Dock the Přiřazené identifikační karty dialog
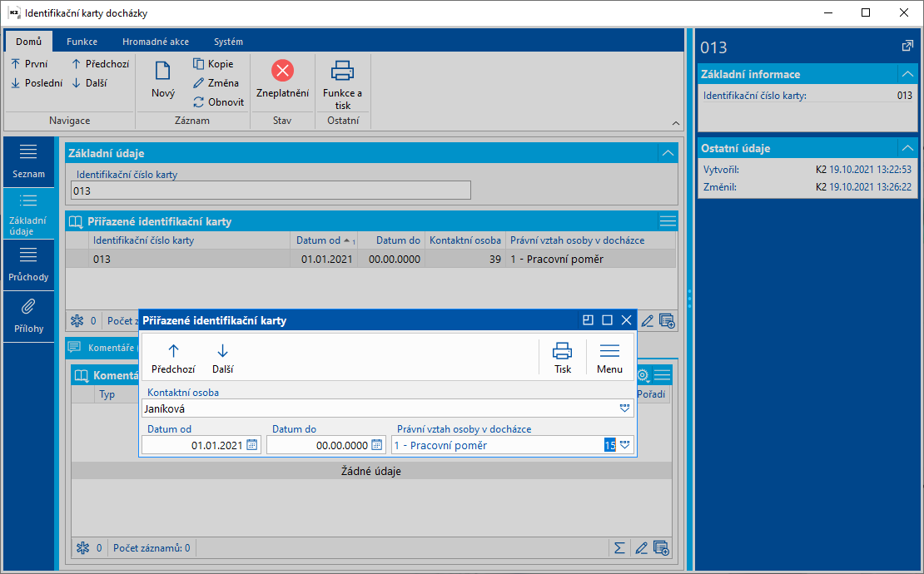924x574 pixels. pos(588,320)
